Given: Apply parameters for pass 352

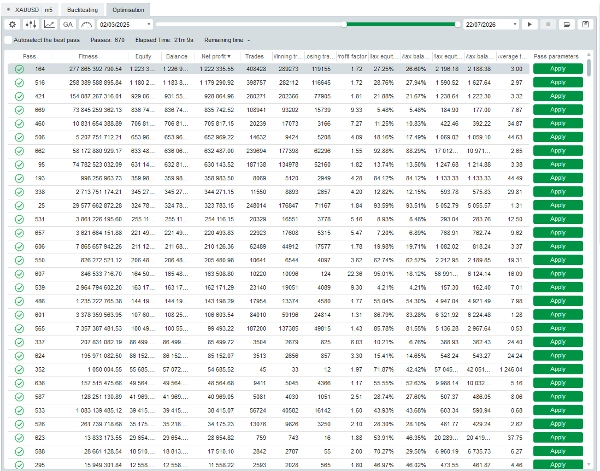Looking at the screenshot, I should [558, 370].
